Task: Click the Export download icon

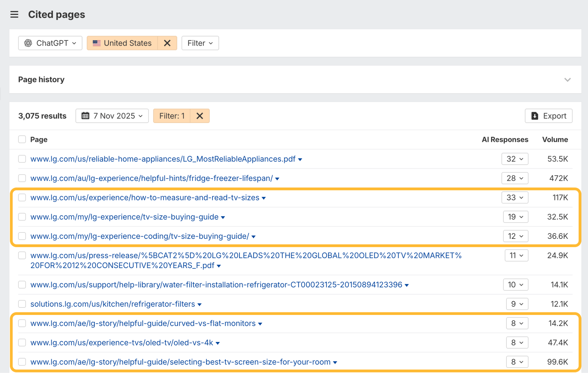Action: click(x=534, y=116)
